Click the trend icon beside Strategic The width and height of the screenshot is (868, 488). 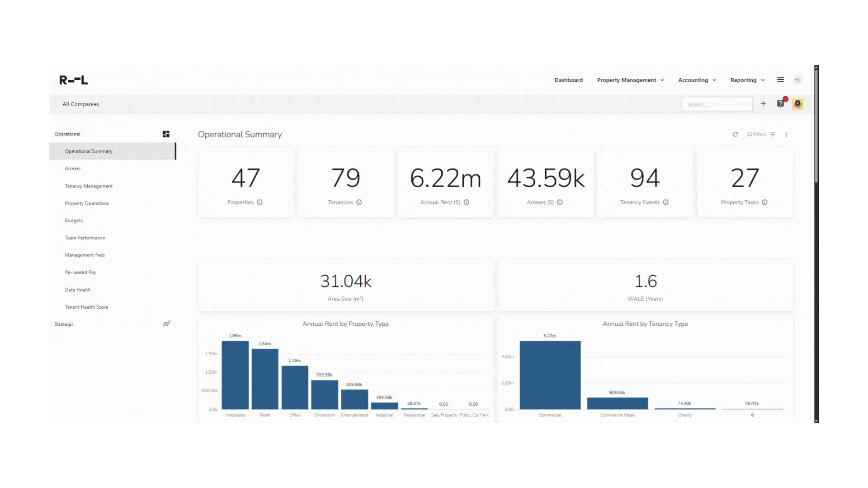pyautogui.click(x=166, y=324)
